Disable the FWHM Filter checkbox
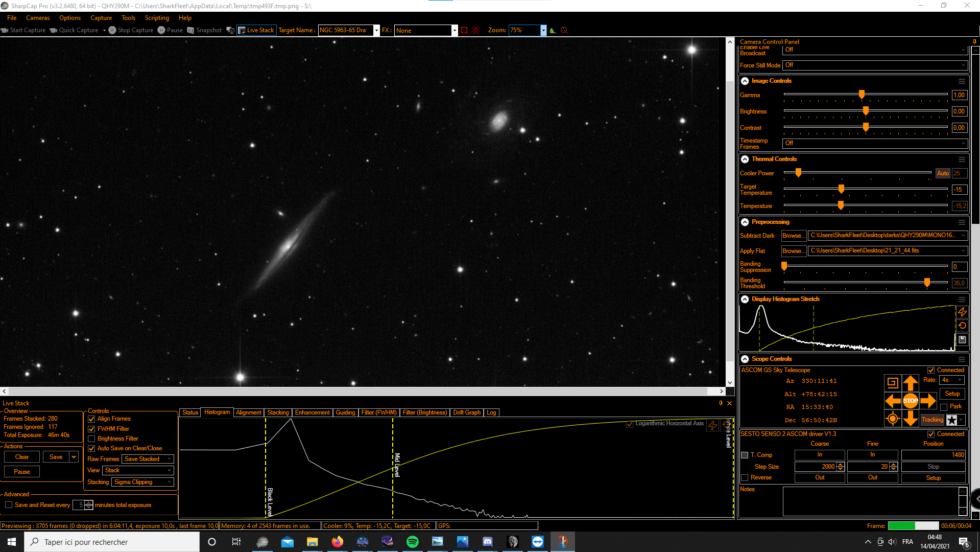 click(x=91, y=429)
